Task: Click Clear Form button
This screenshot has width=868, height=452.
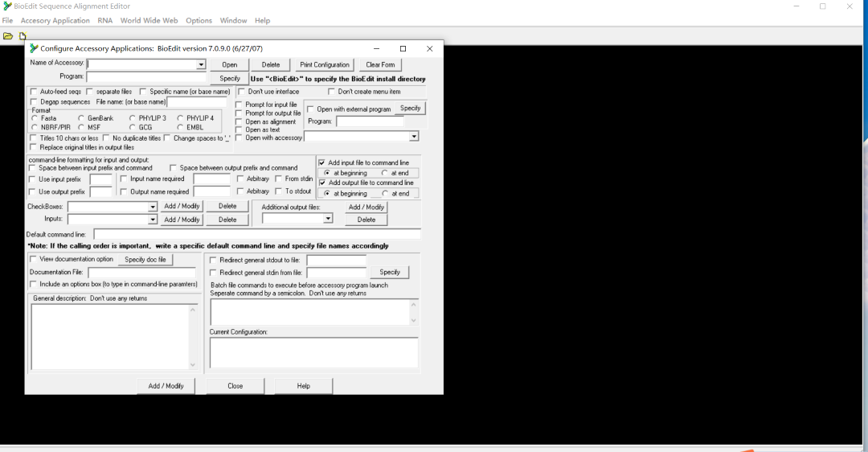Action: pyautogui.click(x=380, y=65)
